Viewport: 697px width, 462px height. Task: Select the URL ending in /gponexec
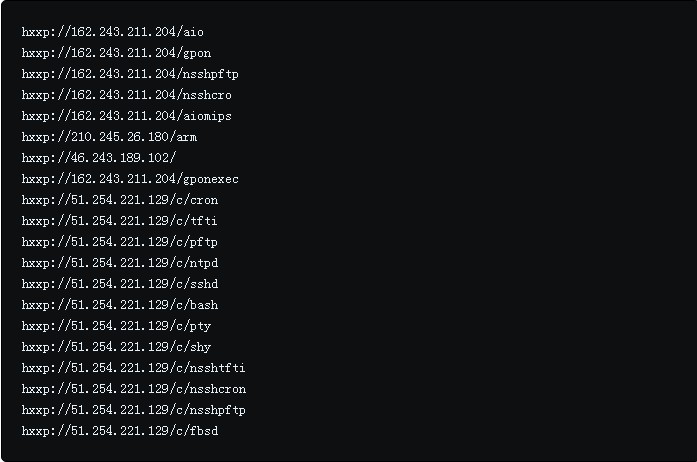pos(130,179)
